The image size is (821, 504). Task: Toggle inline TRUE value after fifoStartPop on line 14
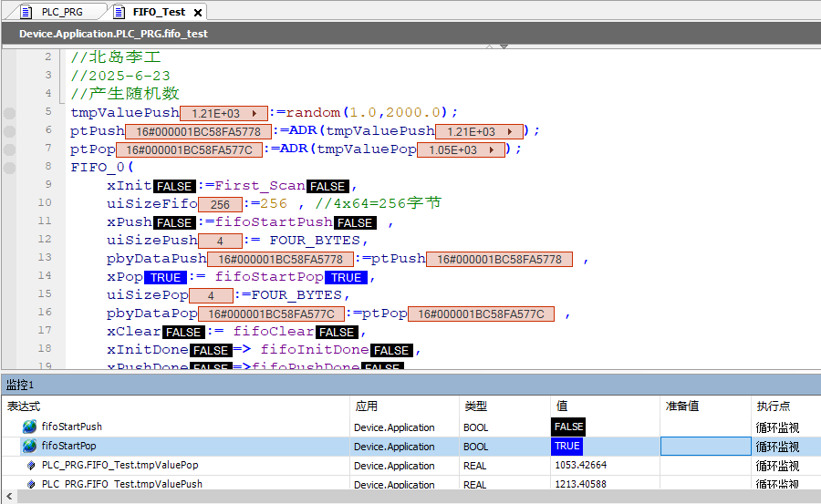(x=346, y=277)
